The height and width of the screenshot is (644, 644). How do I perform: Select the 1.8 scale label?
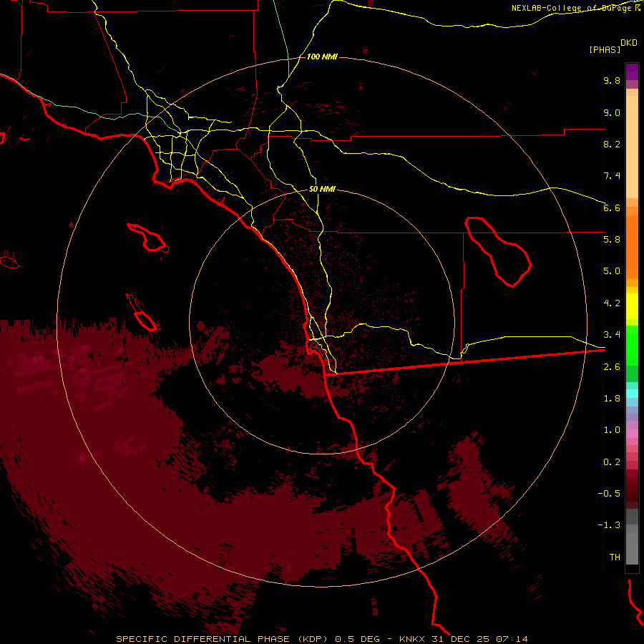click(612, 399)
